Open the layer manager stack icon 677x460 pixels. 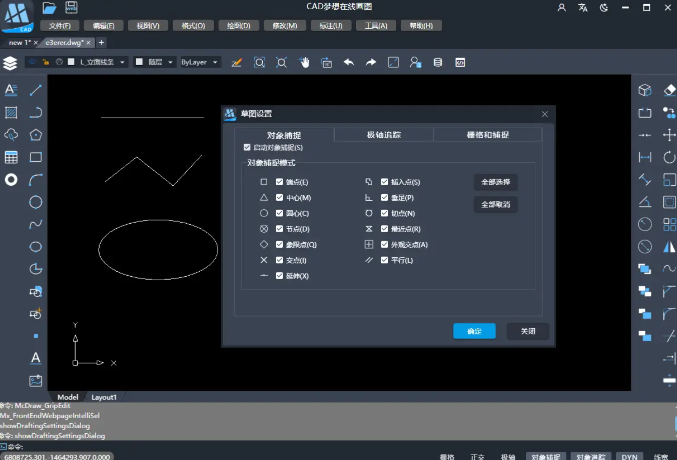point(10,63)
